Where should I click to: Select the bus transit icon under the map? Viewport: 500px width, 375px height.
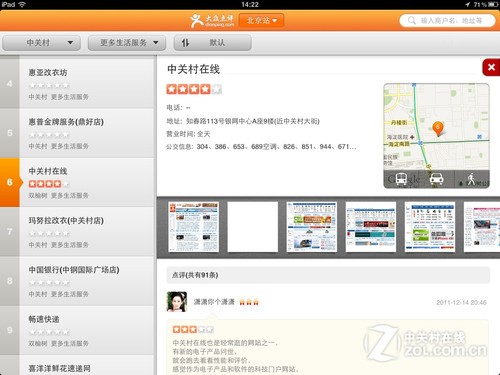pos(401,179)
